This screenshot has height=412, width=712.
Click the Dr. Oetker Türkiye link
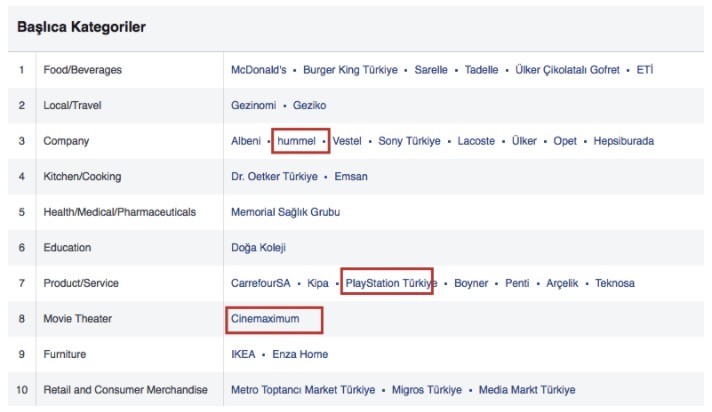tap(274, 177)
